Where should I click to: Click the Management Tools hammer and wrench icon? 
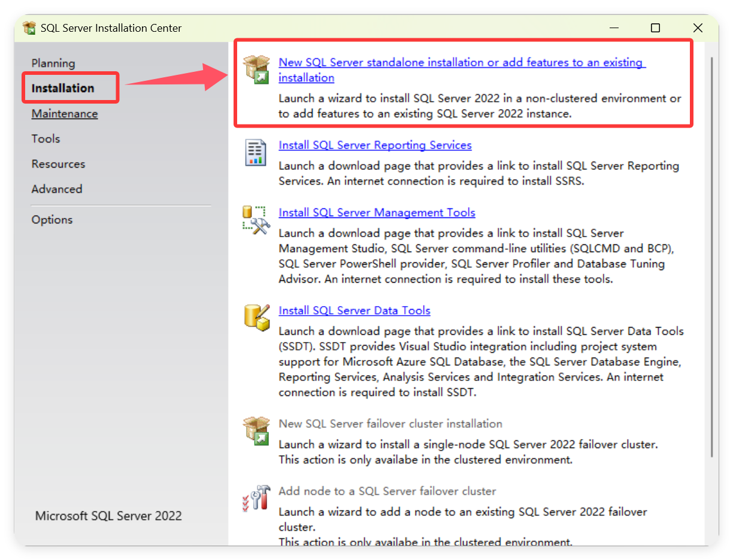(256, 220)
